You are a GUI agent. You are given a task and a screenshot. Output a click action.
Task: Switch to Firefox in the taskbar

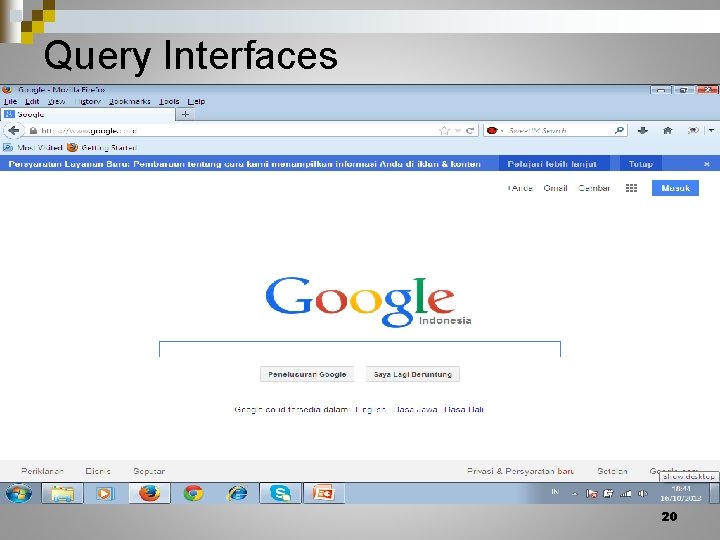tap(150, 494)
